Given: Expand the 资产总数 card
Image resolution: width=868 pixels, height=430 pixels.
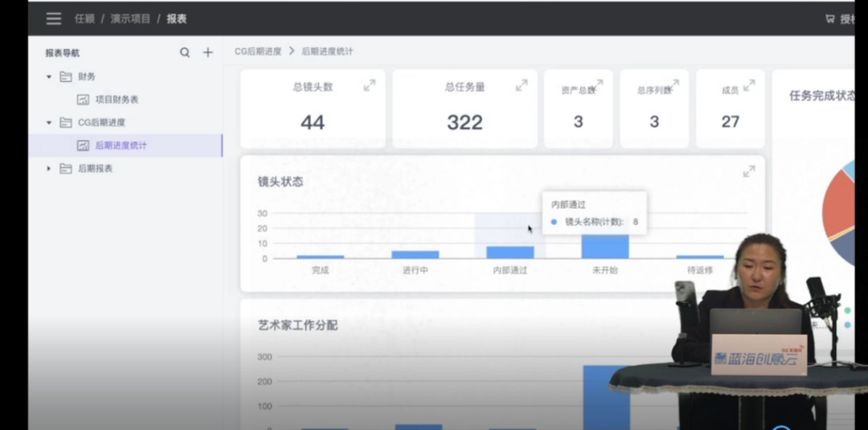Looking at the screenshot, I should (x=597, y=85).
